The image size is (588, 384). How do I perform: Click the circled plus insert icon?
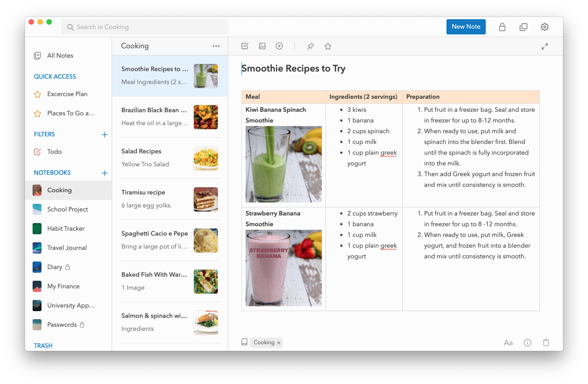click(x=279, y=46)
